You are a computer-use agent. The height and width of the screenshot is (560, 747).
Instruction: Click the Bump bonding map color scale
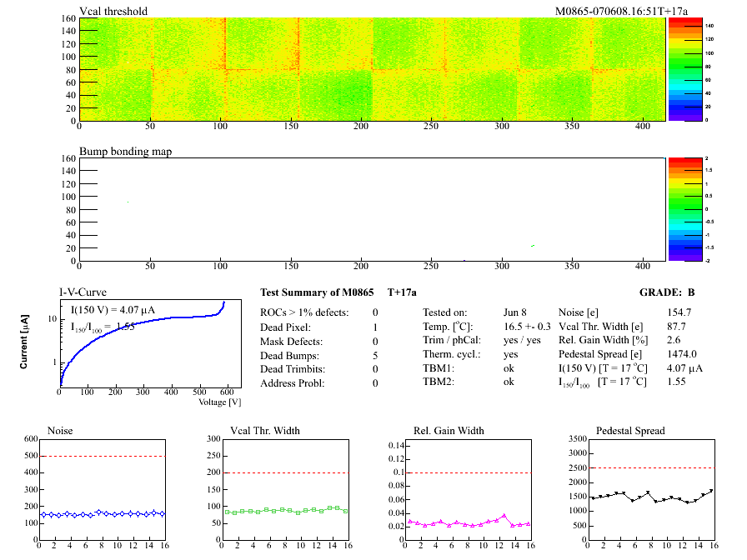click(x=675, y=208)
